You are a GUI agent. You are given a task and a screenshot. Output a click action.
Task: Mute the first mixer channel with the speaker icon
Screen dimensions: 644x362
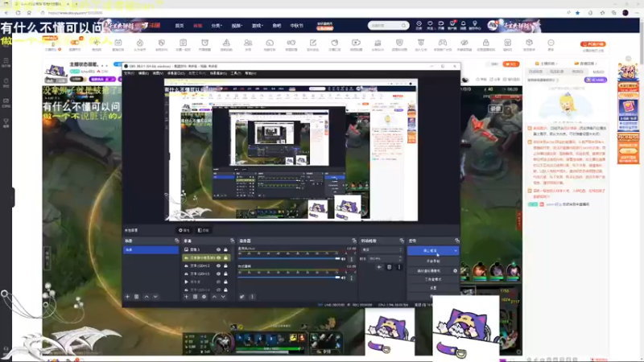coord(344,259)
